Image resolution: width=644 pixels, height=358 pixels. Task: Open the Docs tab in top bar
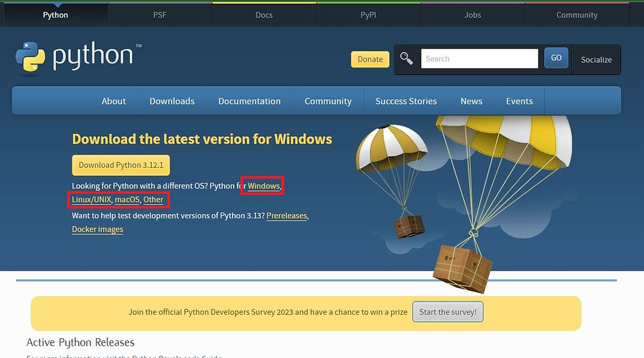point(264,14)
